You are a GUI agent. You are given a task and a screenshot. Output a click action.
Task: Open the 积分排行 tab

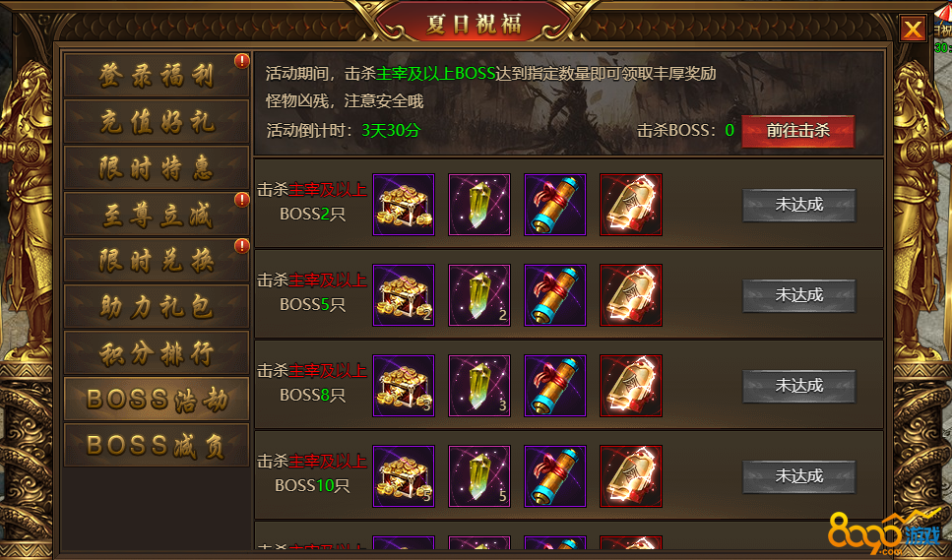pos(157,353)
